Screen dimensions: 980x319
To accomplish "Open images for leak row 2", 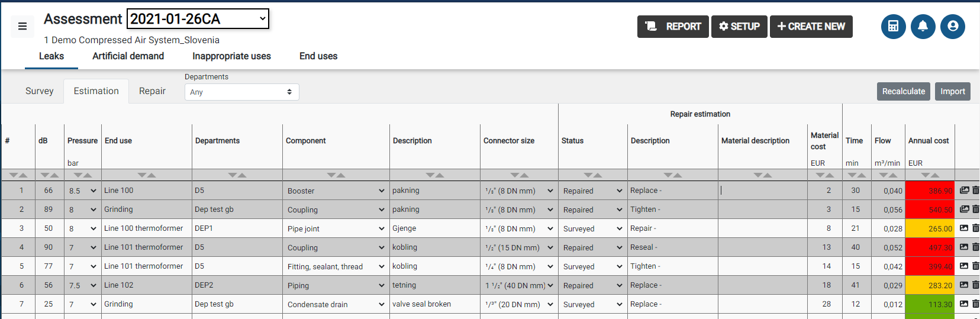I will (964, 210).
